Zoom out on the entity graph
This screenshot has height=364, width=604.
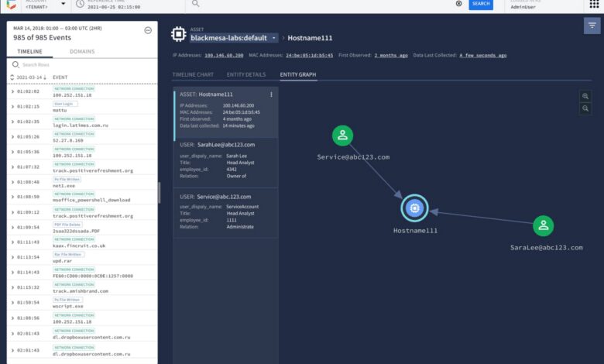pos(585,108)
